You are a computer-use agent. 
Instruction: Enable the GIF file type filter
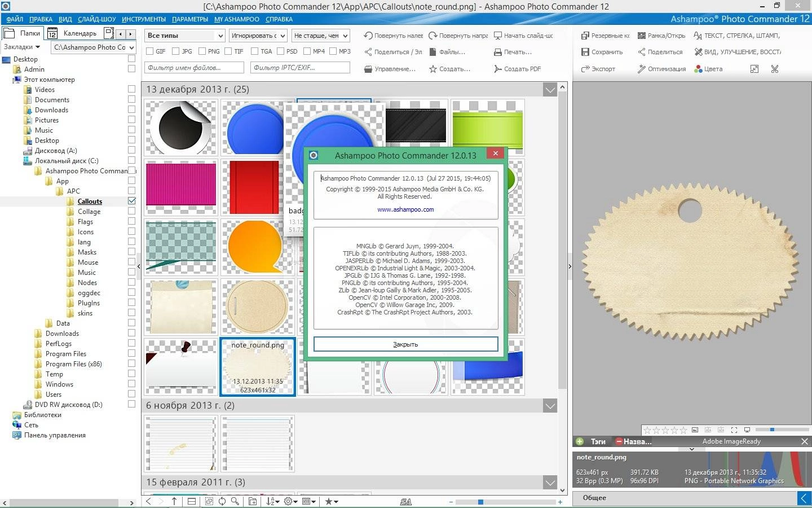(x=150, y=51)
